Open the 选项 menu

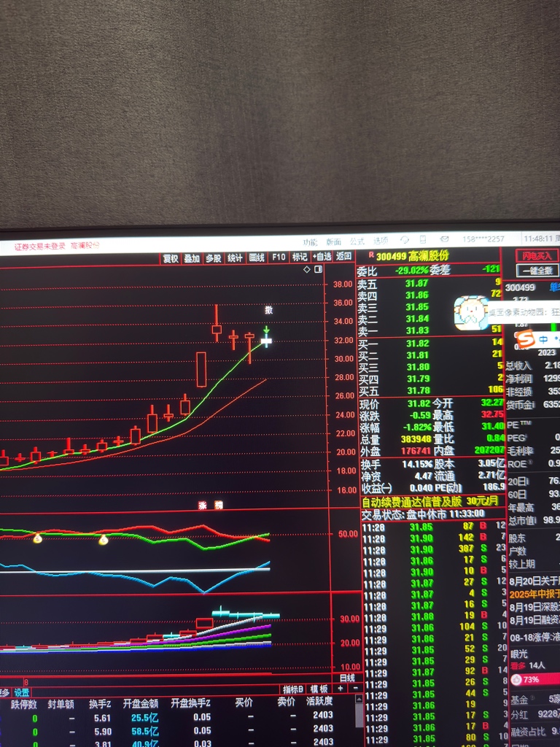(381, 241)
